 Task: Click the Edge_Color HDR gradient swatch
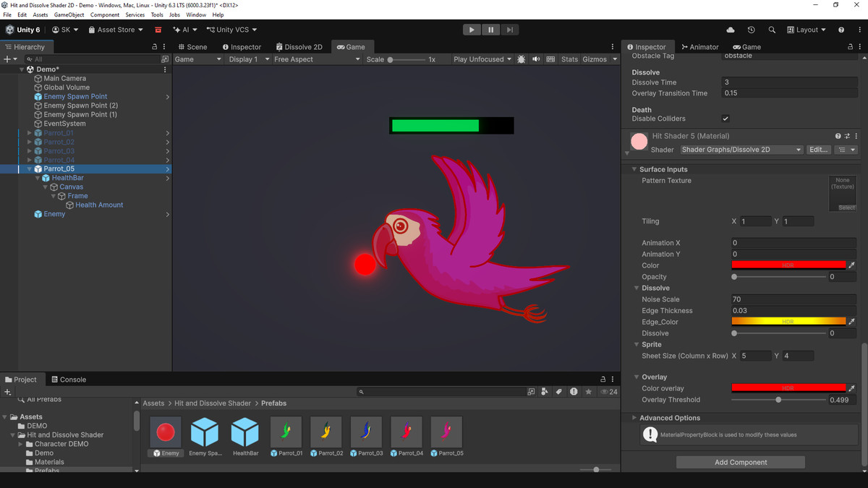(x=788, y=322)
